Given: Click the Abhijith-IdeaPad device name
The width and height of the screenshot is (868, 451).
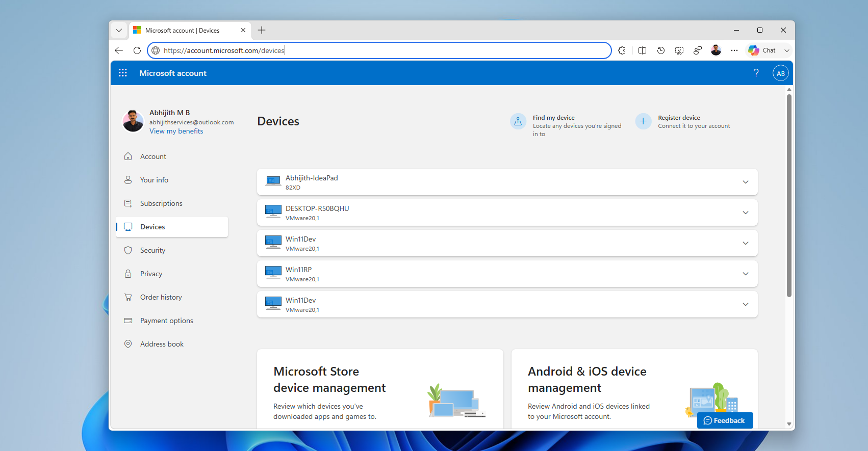Looking at the screenshot, I should pos(312,178).
